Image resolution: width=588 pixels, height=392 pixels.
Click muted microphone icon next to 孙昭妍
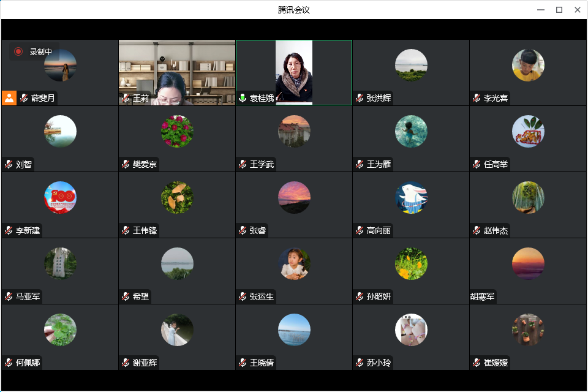point(360,296)
